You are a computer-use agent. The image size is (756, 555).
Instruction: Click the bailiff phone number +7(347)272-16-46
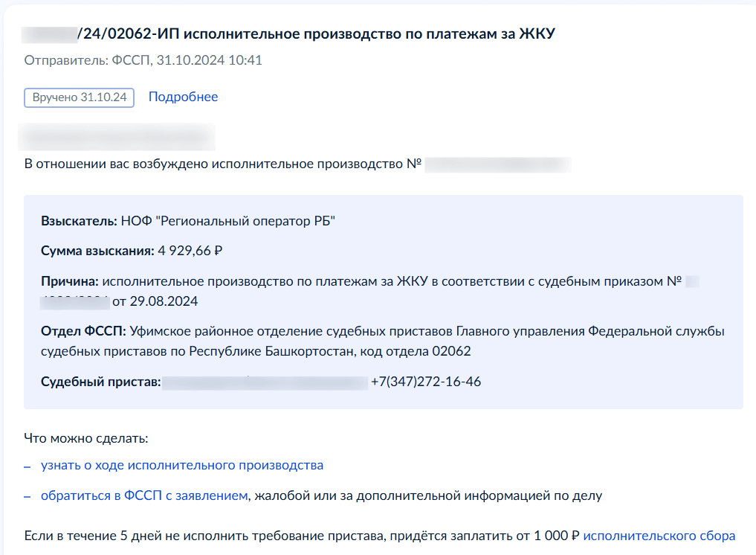pyautogui.click(x=426, y=382)
